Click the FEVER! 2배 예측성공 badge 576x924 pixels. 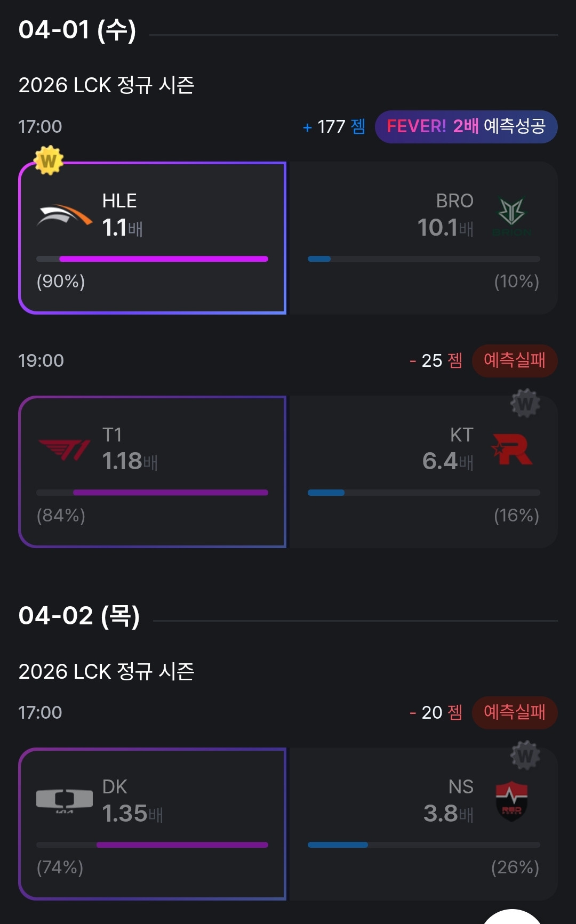point(466,127)
